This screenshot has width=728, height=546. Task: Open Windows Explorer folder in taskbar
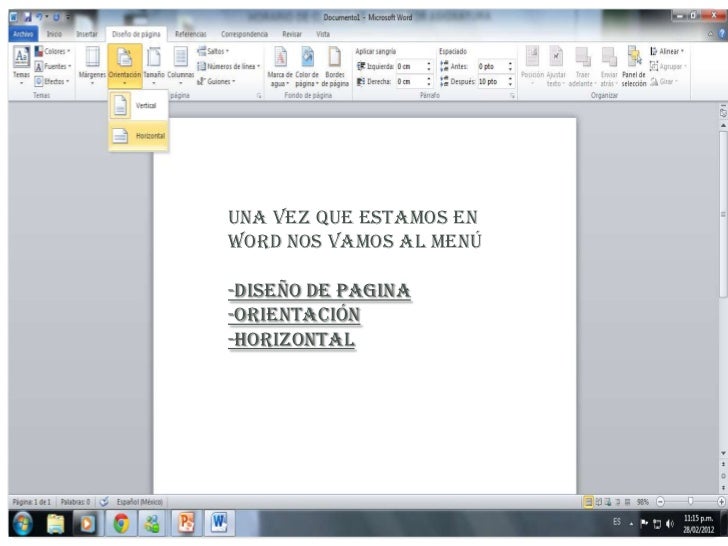coord(55,524)
